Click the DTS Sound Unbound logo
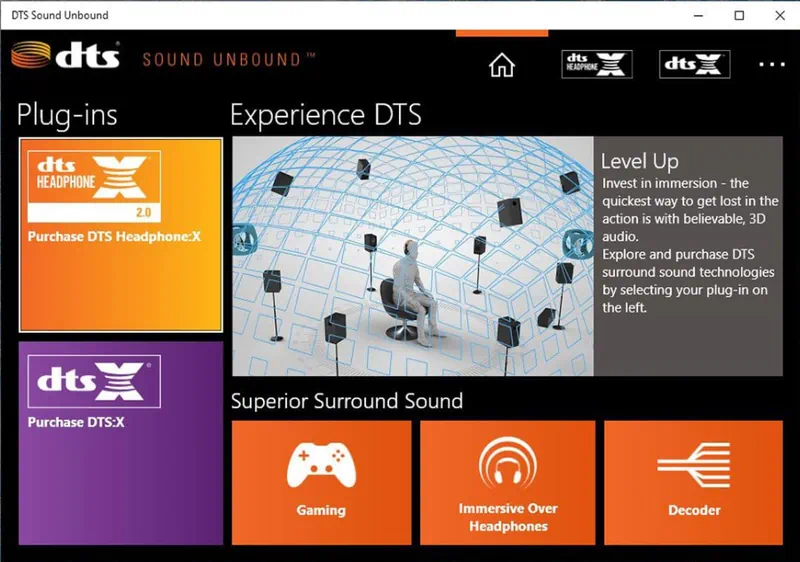 coord(163,57)
